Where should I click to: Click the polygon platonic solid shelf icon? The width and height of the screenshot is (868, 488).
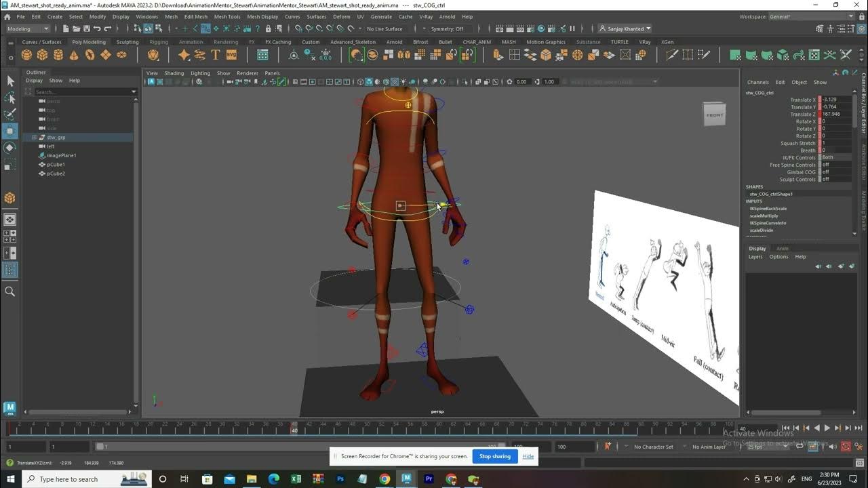(x=153, y=55)
